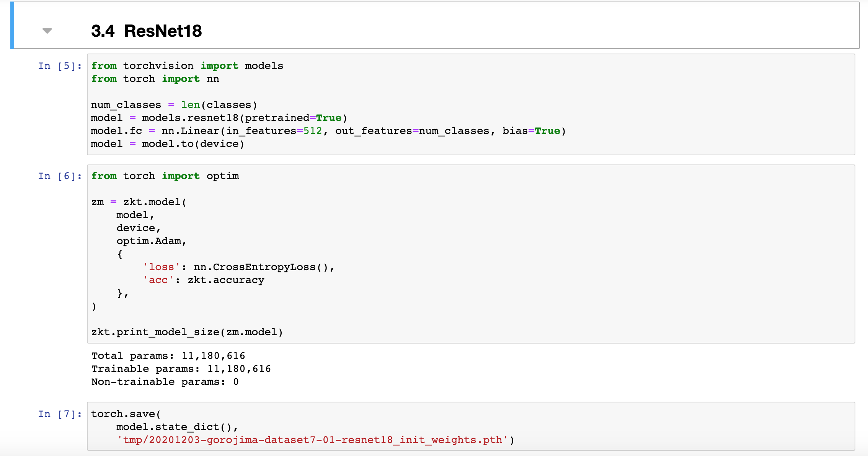Collapse the 3.4 ResNet18 section arrow
Screen dimensions: 868x456
coord(47,31)
